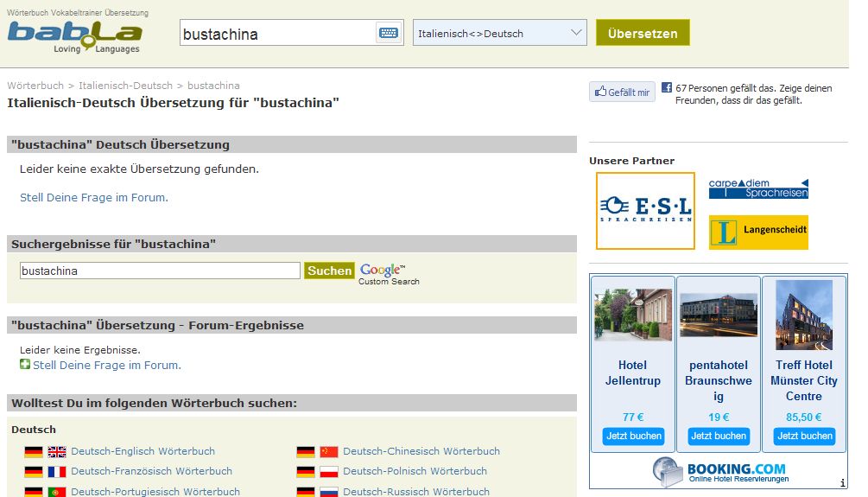Click the Google custom search text field

tap(160, 271)
